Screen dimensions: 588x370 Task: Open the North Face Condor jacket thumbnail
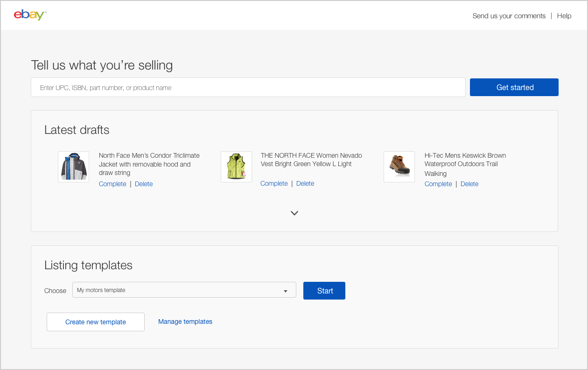pos(73,167)
